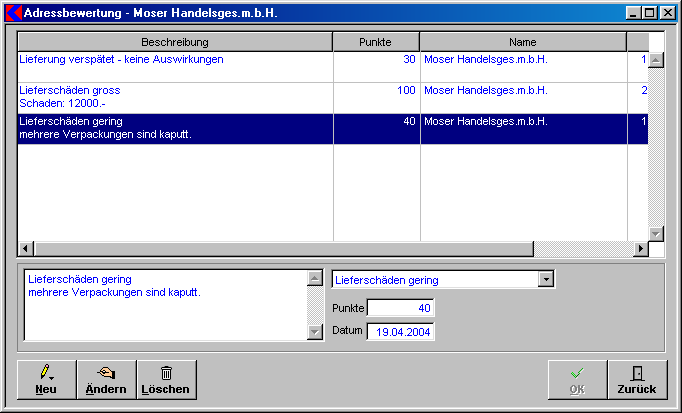682x413 pixels.
Task: Click the Name column header
Action: (522, 42)
